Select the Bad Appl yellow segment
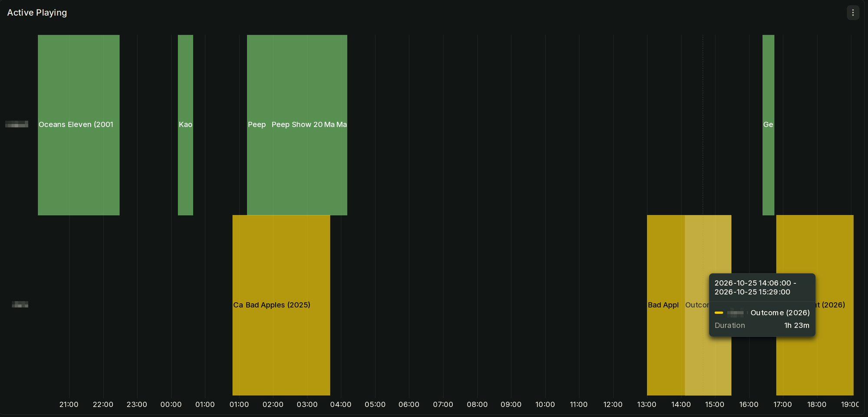 (x=666, y=305)
